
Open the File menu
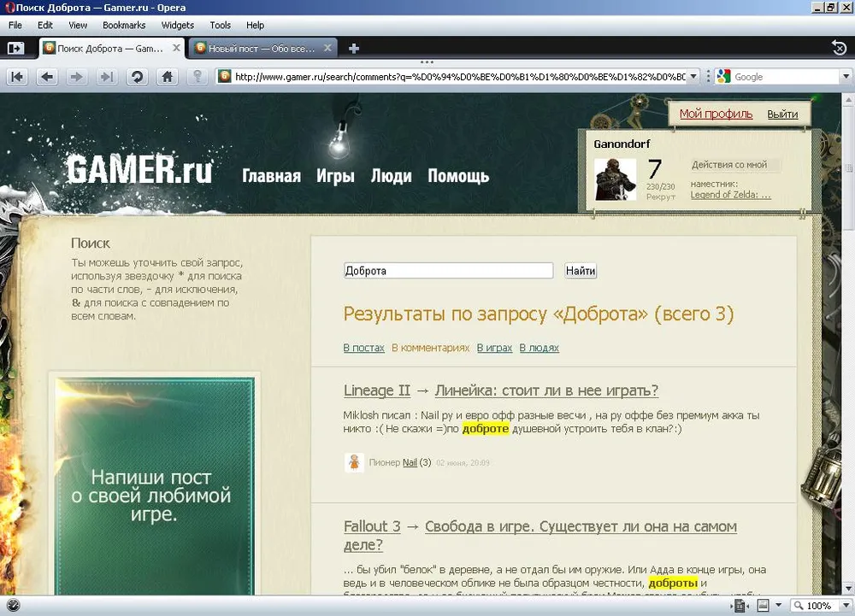tap(15, 25)
